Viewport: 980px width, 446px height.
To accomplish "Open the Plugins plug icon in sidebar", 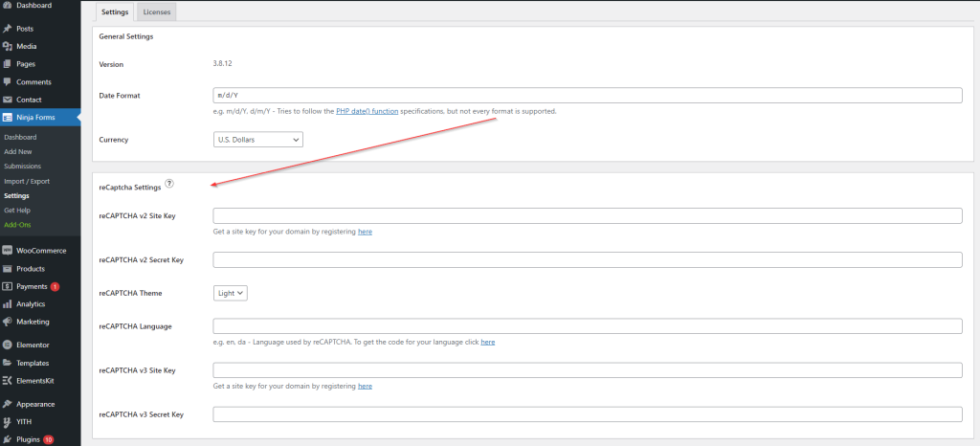I will 8,439.
